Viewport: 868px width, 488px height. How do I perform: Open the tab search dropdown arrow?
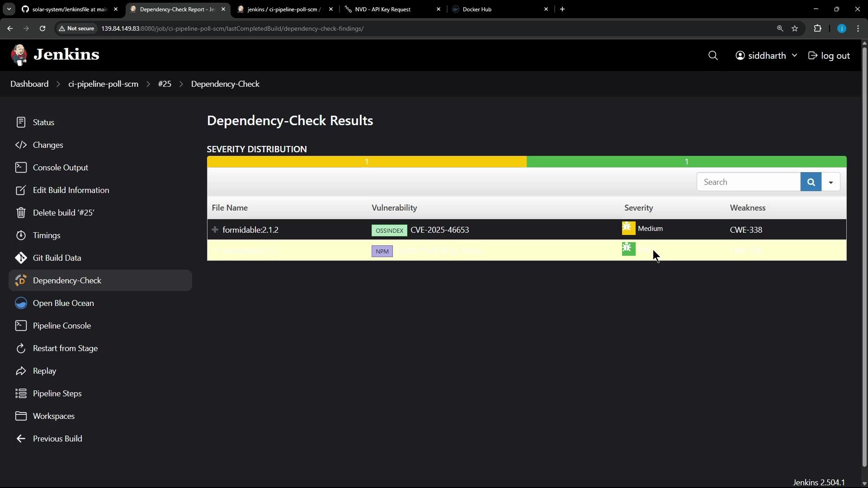(x=9, y=9)
